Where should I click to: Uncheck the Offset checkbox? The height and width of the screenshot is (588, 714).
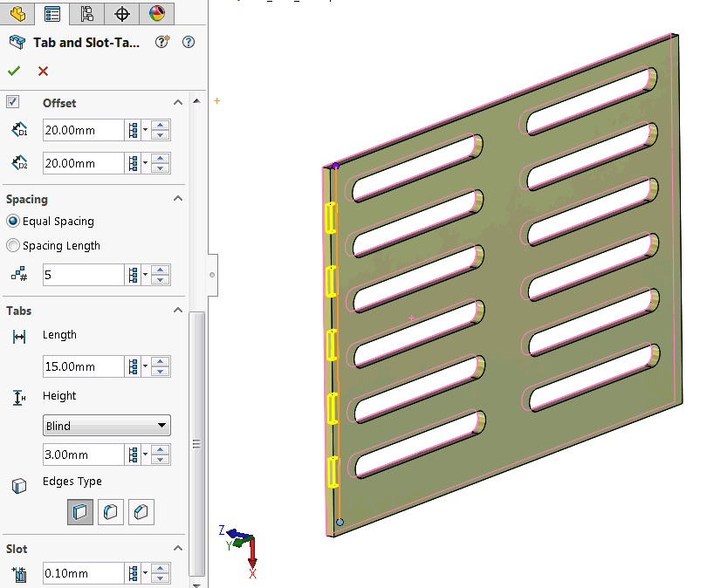(x=13, y=101)
